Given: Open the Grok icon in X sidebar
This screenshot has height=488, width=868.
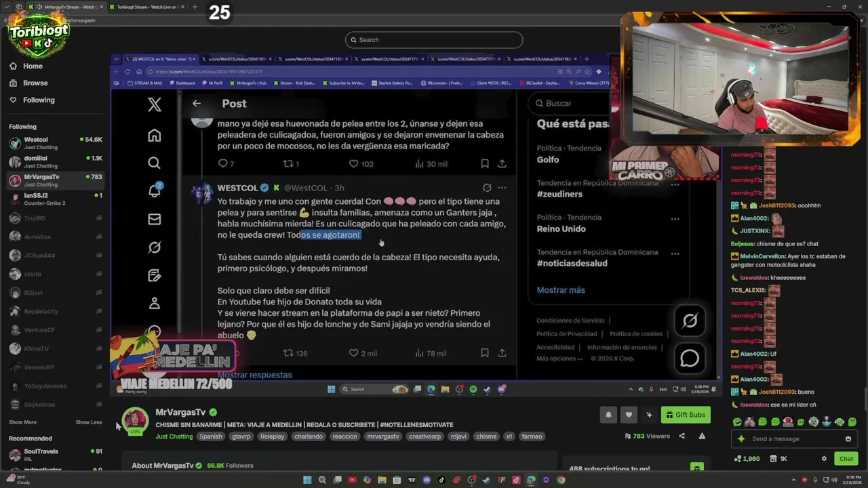Looking at the screenshot, I should pyautogui.click(x=155, y=247).
